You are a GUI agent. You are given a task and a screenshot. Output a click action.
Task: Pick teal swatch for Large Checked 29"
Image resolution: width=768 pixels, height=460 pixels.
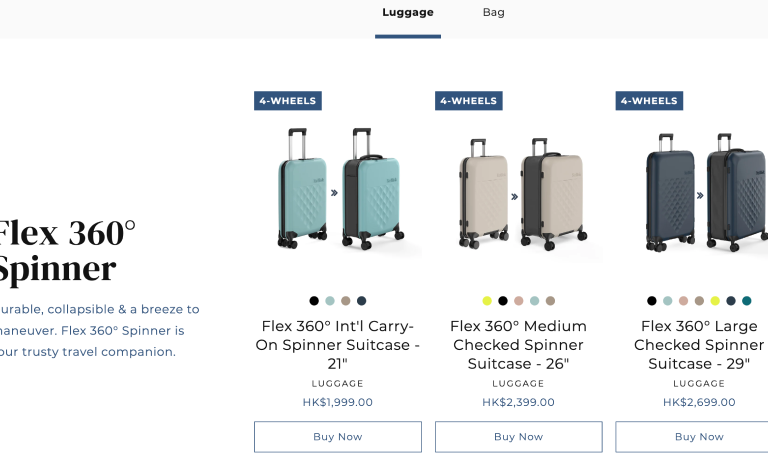[x=746, y=301]
